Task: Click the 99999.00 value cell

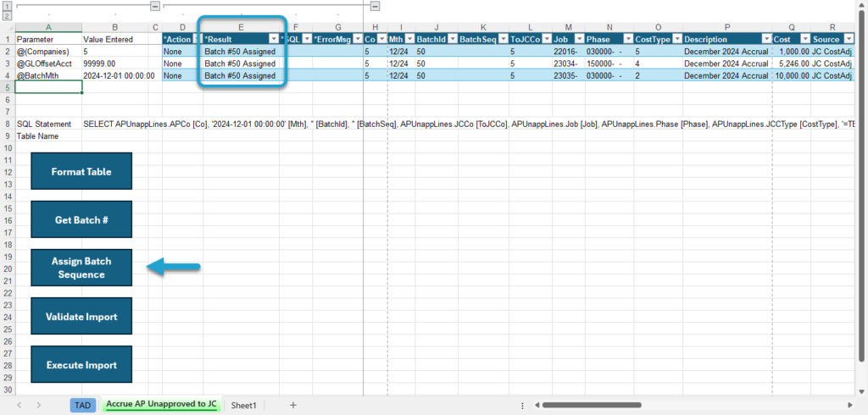Action: (x=114, y=64)
